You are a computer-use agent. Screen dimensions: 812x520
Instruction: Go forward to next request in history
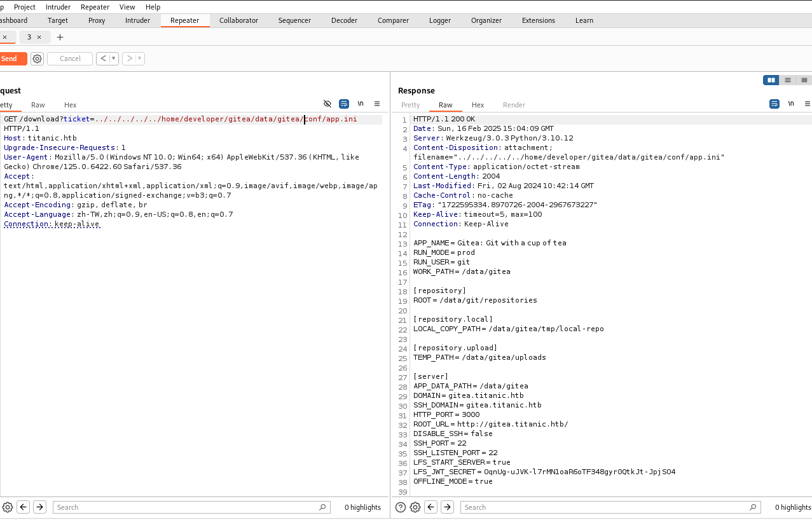pos(129,58)
